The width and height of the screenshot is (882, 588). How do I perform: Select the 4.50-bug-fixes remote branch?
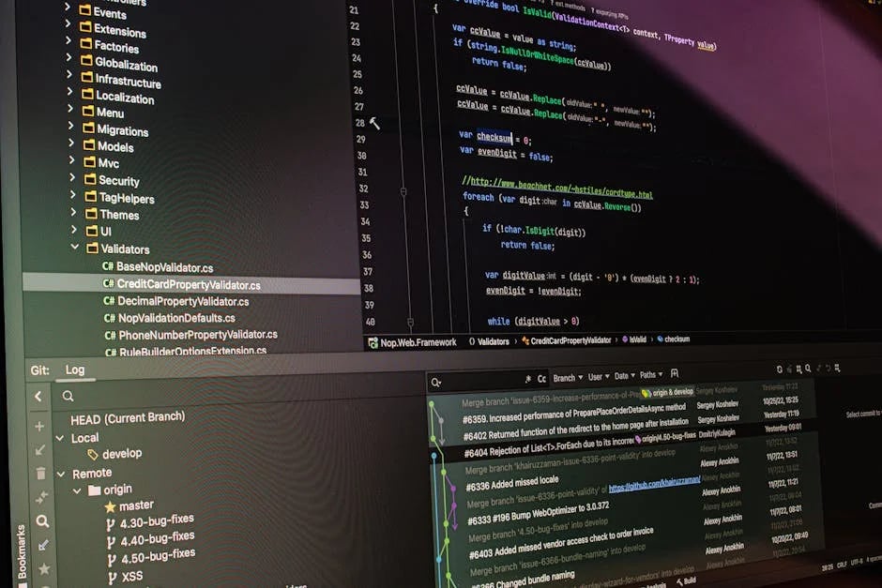pyautogui.click(x=158, y=556)
